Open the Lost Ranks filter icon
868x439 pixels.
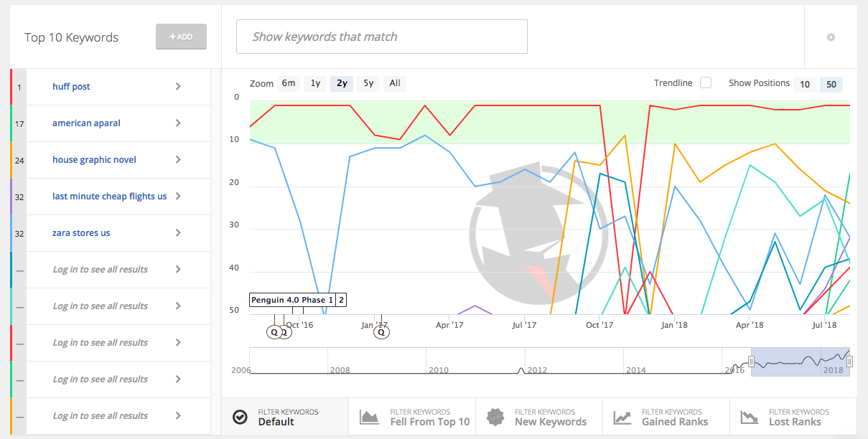(749, 417)
